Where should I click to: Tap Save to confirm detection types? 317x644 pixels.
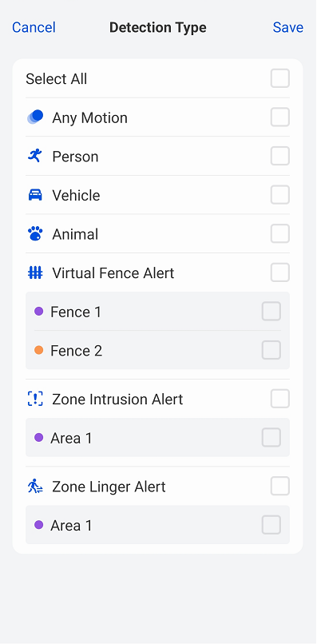pos(287,27)
